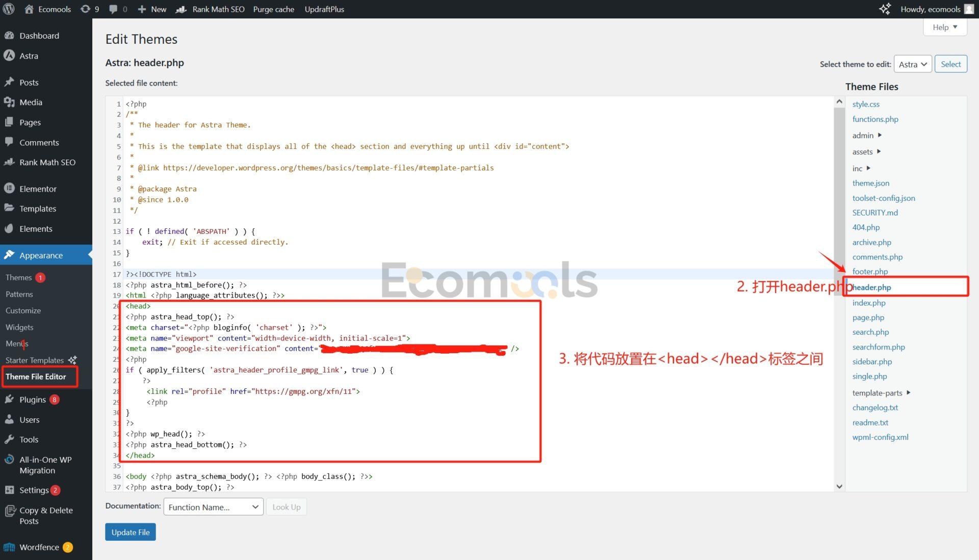The height and width of the screenshot is (560, 979).
Task: Open searchform.php theme file
Action: click(879, 347)
